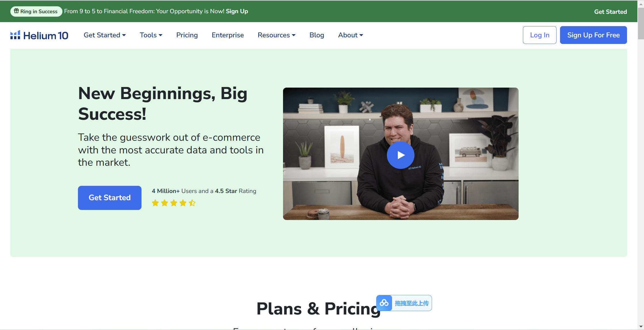Open the Enterprise menu item

coord(228,35)
